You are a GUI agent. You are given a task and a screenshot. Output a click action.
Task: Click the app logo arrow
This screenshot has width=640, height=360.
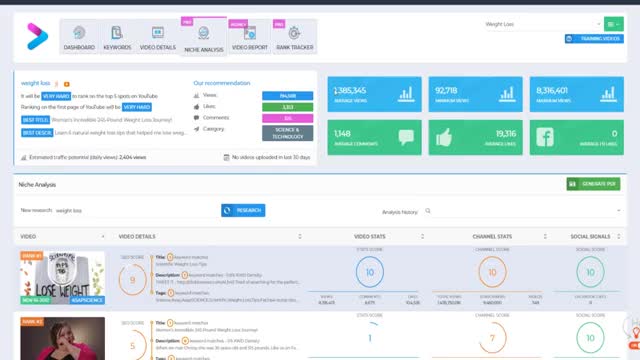(x=37, y=36)
